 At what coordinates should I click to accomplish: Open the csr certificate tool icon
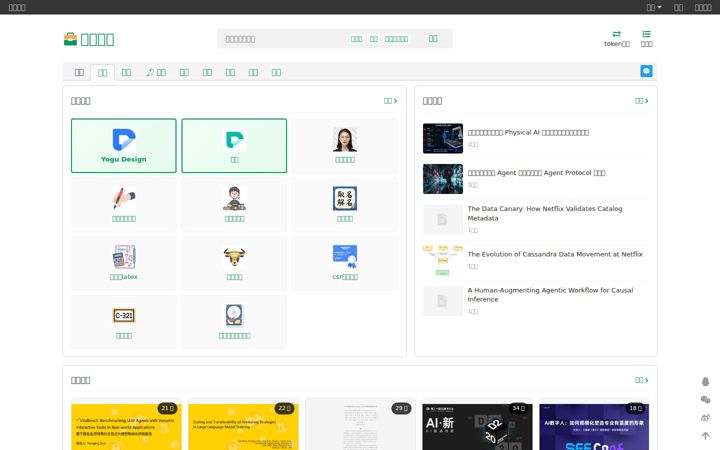click(x=345, y=256)
